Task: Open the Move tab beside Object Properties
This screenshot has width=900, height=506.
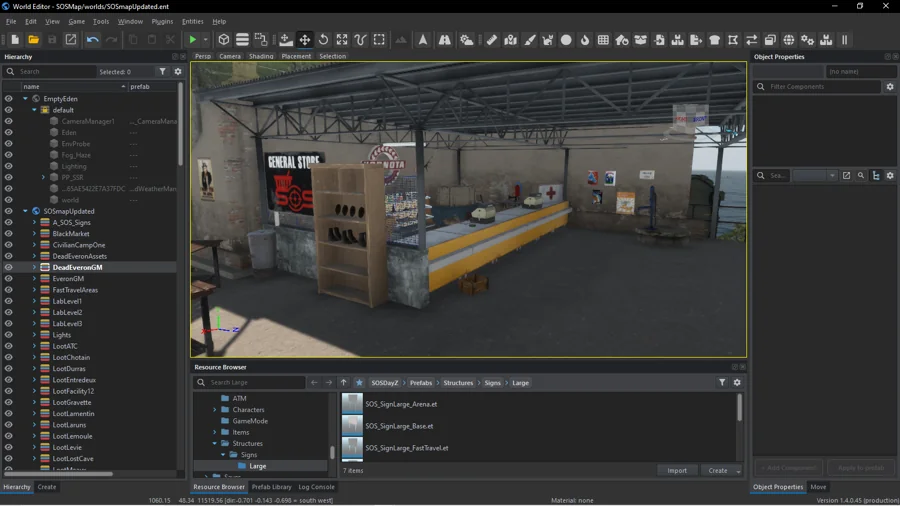Action: [818, 487]
